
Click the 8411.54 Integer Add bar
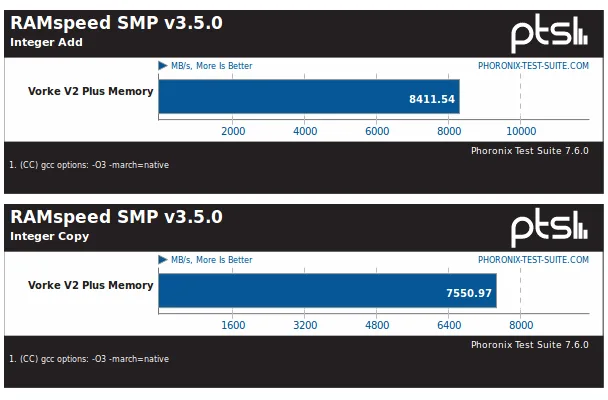tap(309, 97)
